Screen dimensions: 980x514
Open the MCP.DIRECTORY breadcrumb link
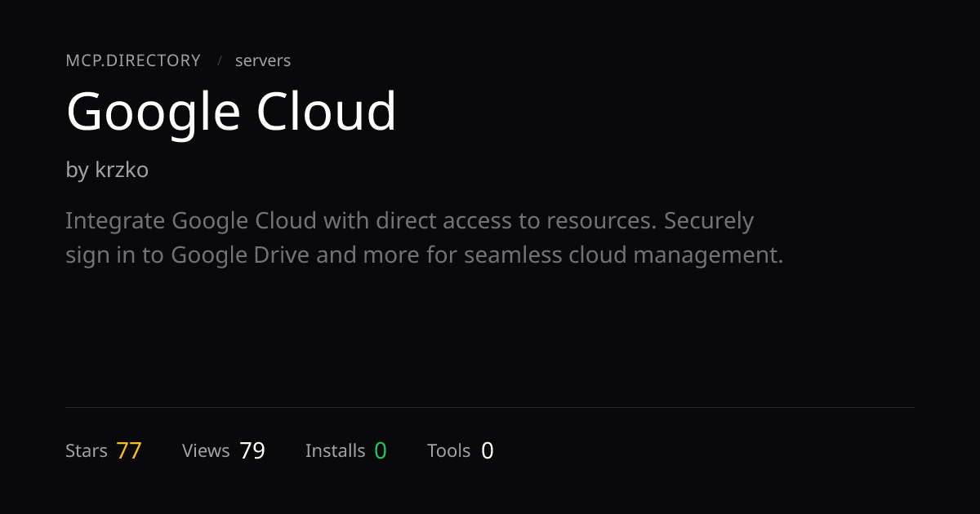tap(133, 60)
